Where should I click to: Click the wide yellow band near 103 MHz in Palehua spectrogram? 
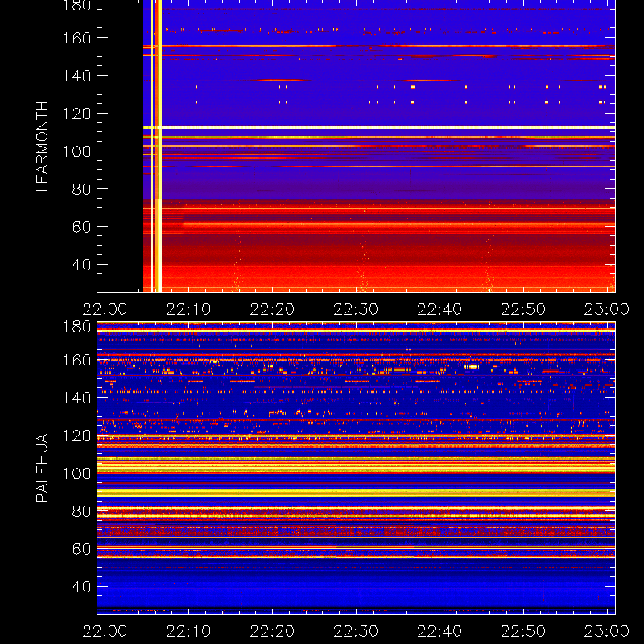coord(356,467)
